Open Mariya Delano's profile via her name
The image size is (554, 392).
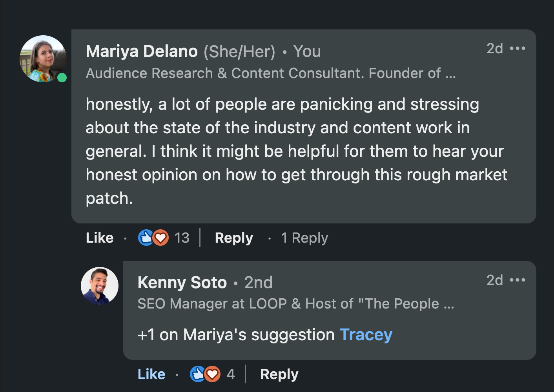click(x=142, y=51)
